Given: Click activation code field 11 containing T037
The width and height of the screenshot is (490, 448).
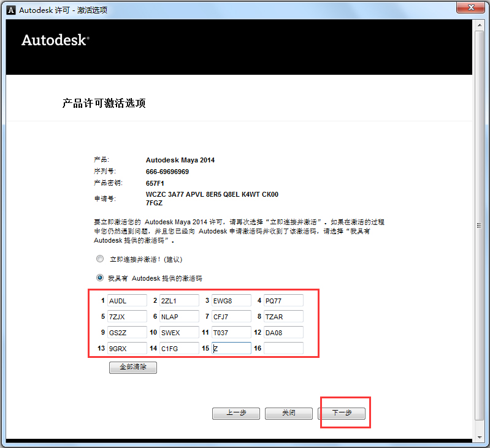Looking at the screenshot, I should [231, 333].
